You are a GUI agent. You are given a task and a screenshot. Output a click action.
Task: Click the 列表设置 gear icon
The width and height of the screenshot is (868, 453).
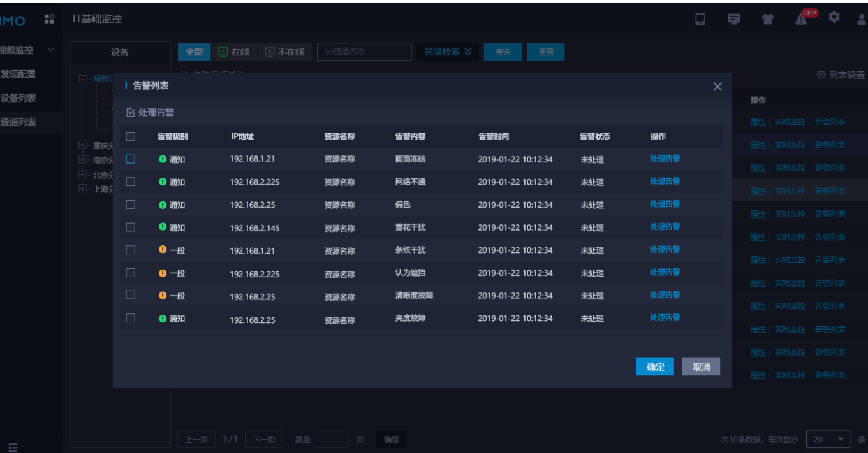(821, 75)
